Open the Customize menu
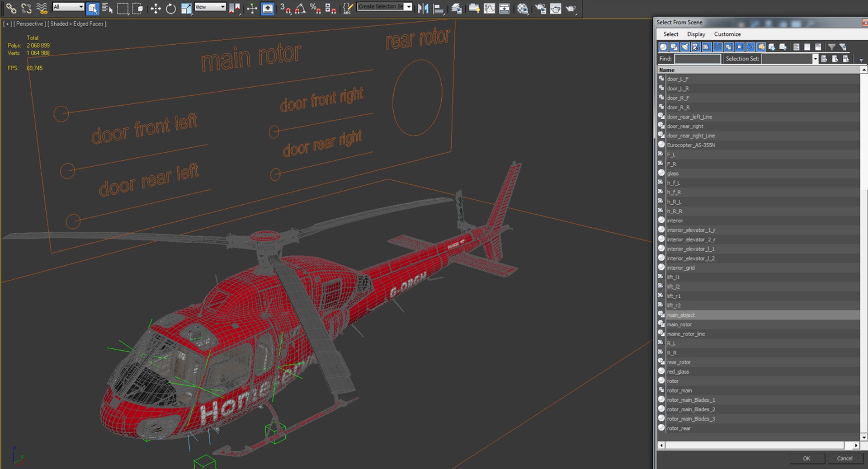Viewport: 868px width, 469px height. click(x=727, y=34)
